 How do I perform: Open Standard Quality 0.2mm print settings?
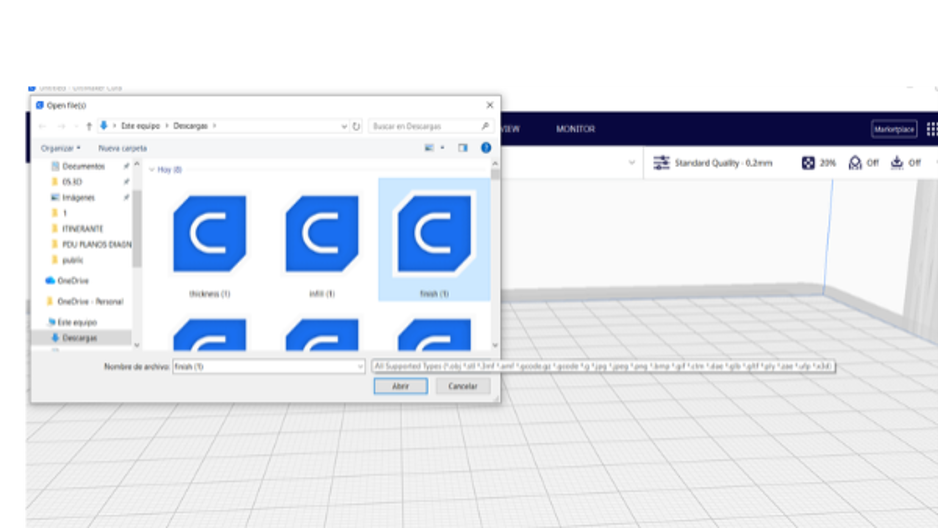point(723,163)
